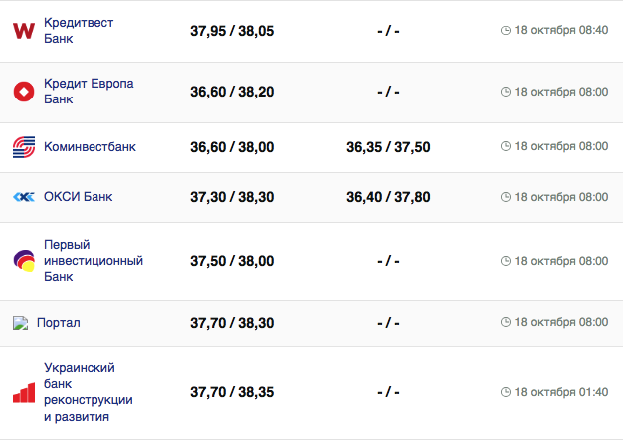The width and height of the screenshot is (625, 442).
Task: Click Первый инвестиционный Банк logo icon
Action: (x=24, y=261)
